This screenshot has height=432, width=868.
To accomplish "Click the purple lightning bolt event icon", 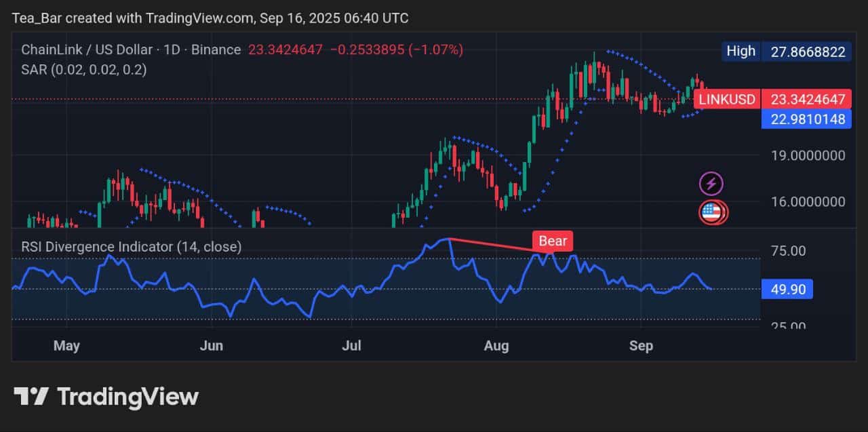I will coord(711,183).
